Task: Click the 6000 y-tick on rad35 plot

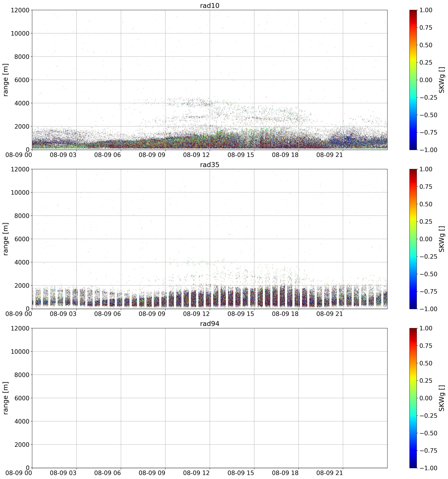Action: click(x=22, y=239)
